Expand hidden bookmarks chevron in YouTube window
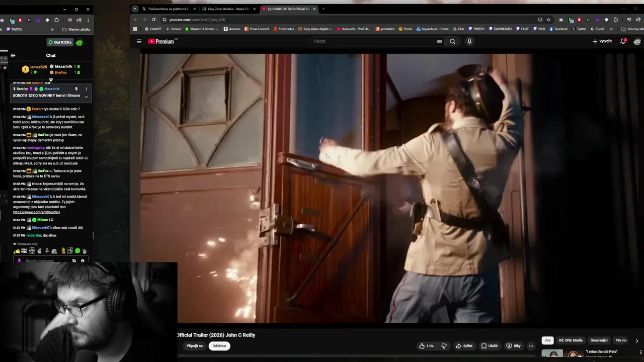Image resolution: width=644 pixels, height=362 pixels. tap(611, 29)
